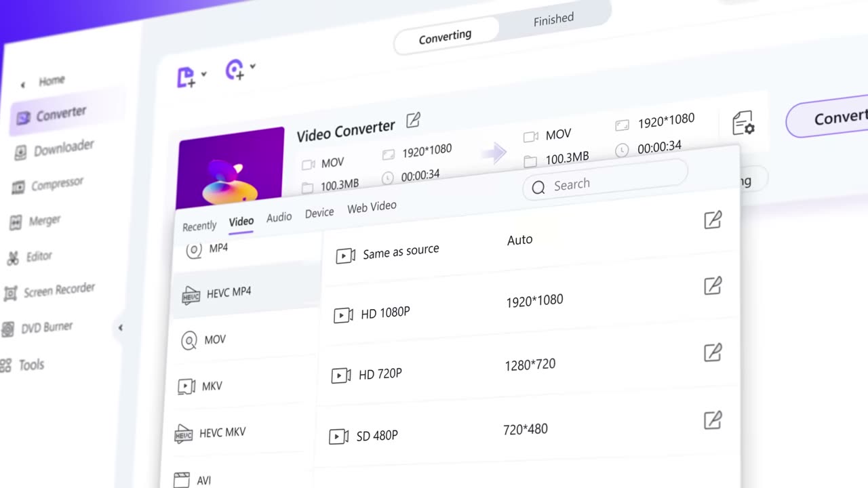Click the Home link in sidebar
868x488 pixels.
[52, 81]
